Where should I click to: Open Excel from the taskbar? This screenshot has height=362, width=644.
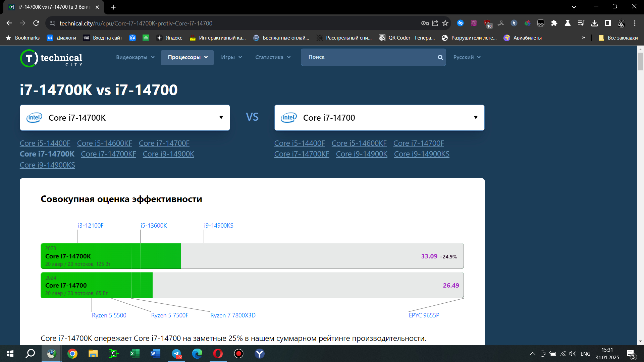coord(135,354)
